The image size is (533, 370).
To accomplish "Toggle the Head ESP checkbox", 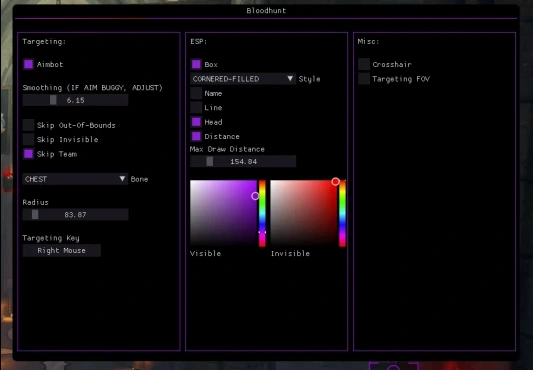I will [x=196, y=122].
